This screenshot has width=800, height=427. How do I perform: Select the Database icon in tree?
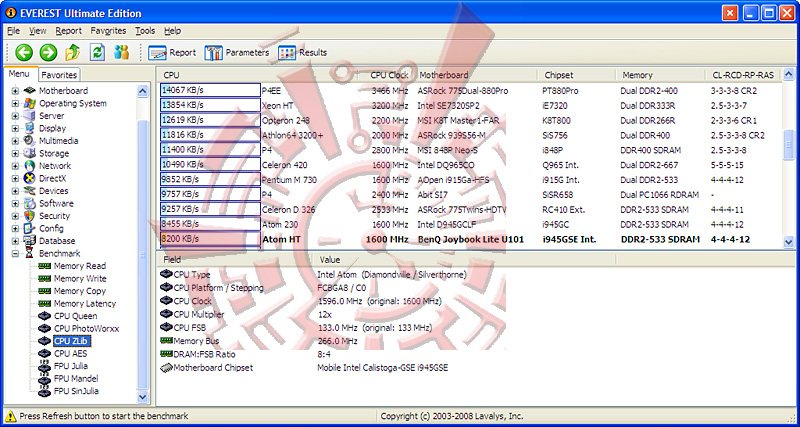point(30,241)
